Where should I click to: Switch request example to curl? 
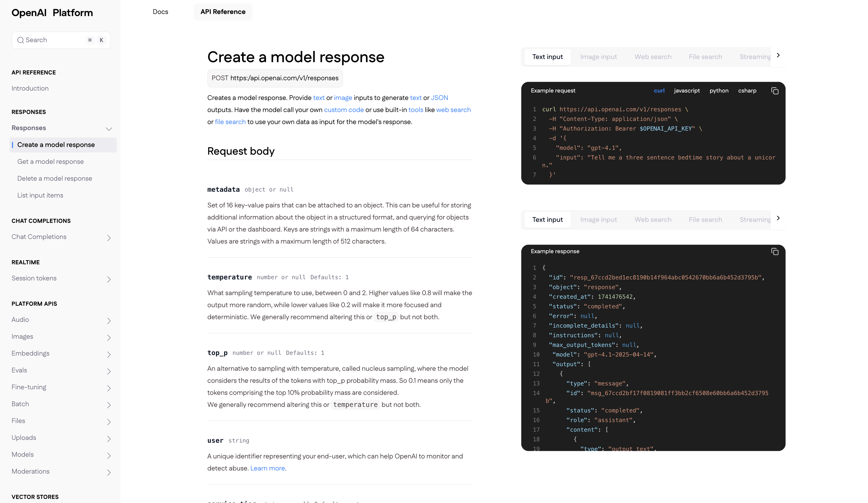tap(659, 91)
